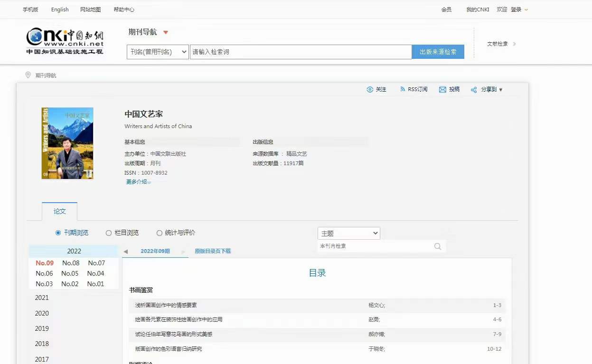Open 我的CNKI in top menu
The image size is (592, 364).
tap(478, 9)
